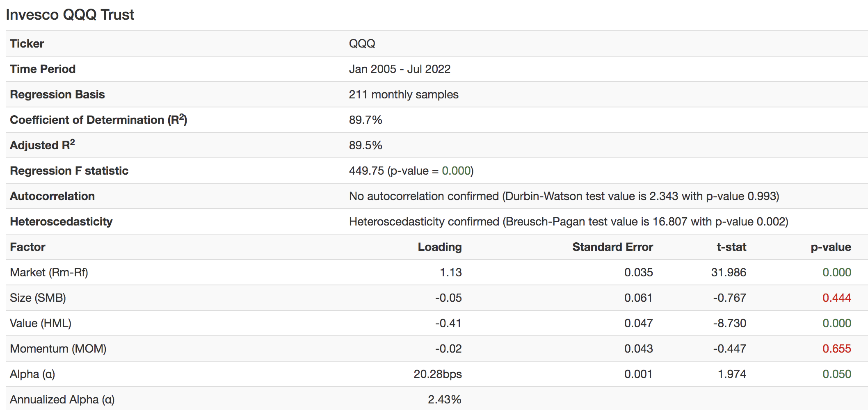Select the 89.7% R-squared value
Viewport: 868px width, 410px height.
(x=365, y=120)
